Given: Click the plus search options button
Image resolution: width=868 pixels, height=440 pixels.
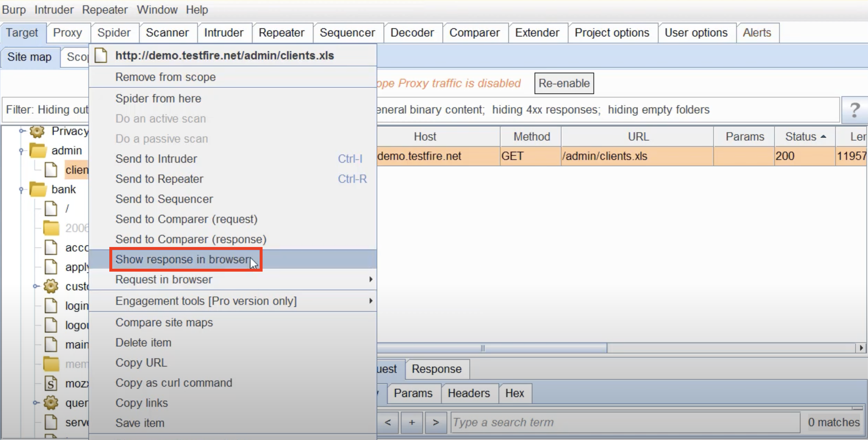Looking at the screenshot, I should 411,422.
